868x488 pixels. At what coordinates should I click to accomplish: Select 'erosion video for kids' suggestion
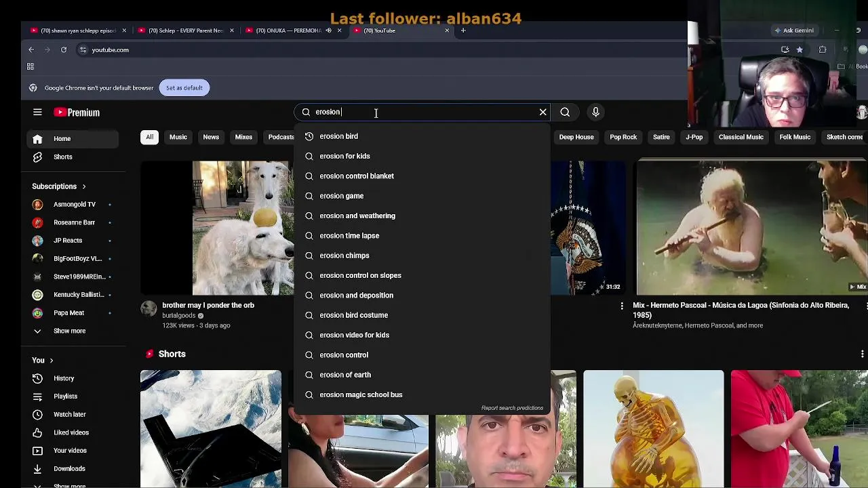pos(422,335)
